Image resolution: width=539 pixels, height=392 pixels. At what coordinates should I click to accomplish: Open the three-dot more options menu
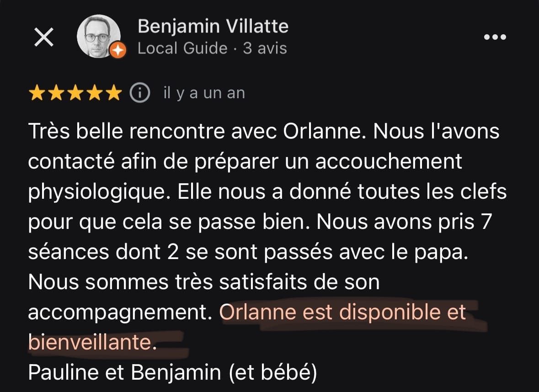495,37
